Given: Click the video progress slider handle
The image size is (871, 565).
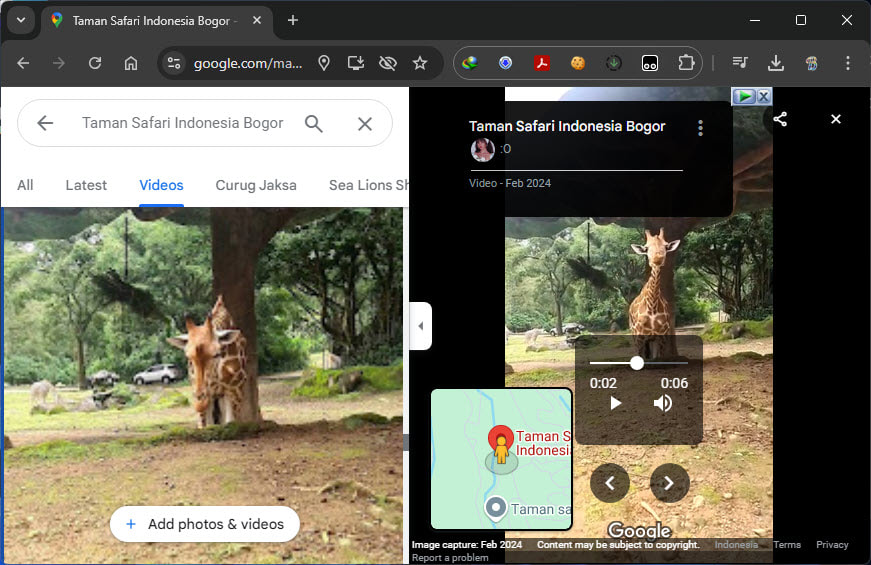Looking at the screenshot, I should (x=637, y=363).
